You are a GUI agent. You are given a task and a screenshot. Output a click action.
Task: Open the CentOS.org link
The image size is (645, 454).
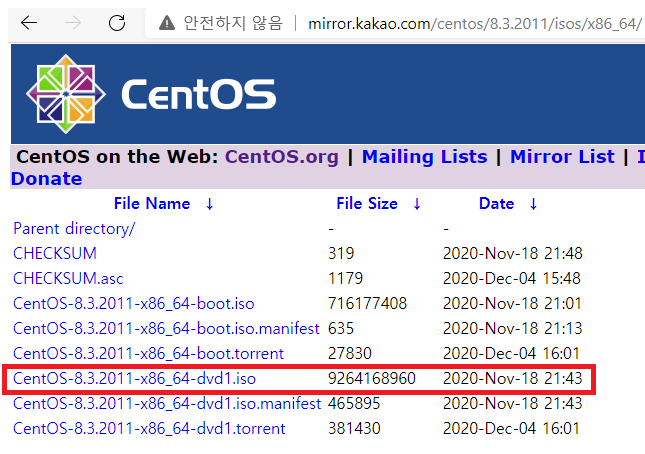click(281, 157)
